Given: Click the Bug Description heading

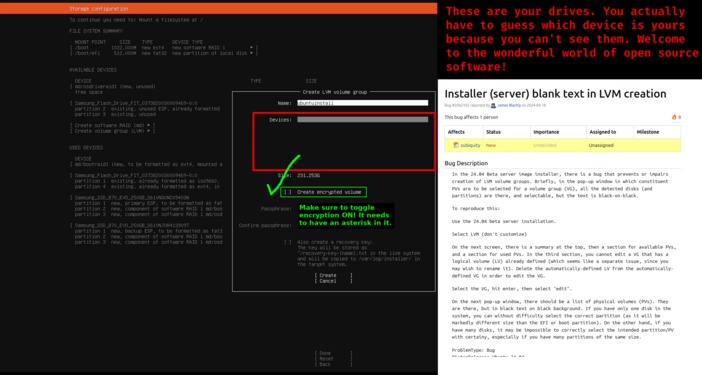Looking at the screenshot, I should coord(466,163).
